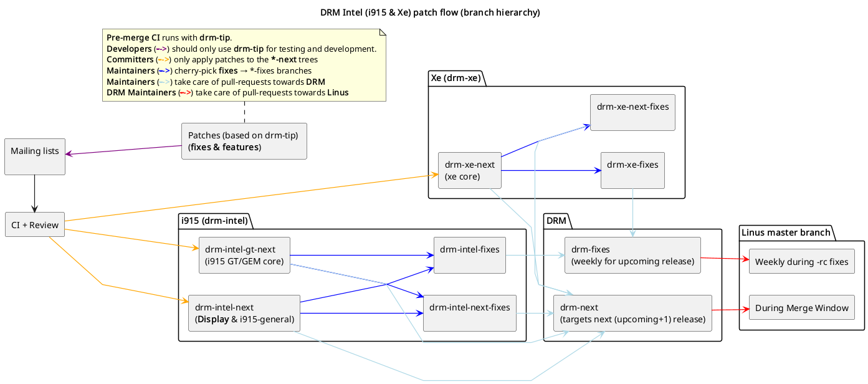Image resolution: width=868 pixels, height=384 pixels.
Task: Click the Pre-merge CI runs with drm-tip line
Action: [x=169, y=37]
